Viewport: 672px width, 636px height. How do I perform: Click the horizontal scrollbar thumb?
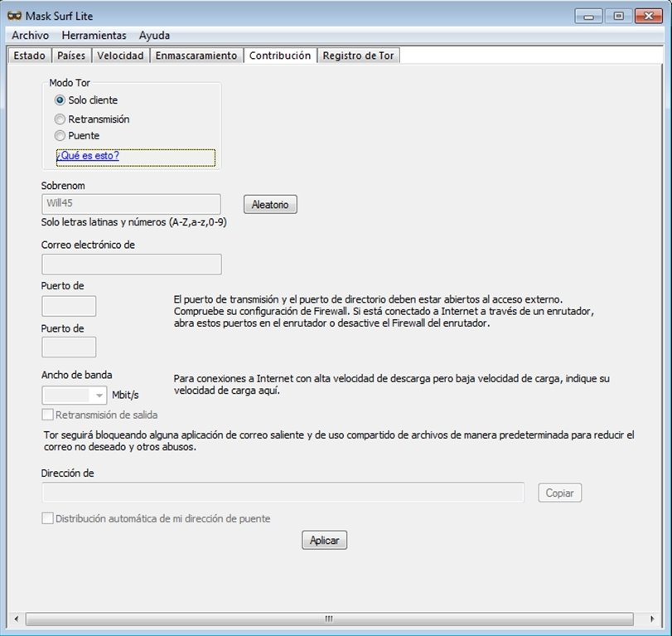point(329,619)
